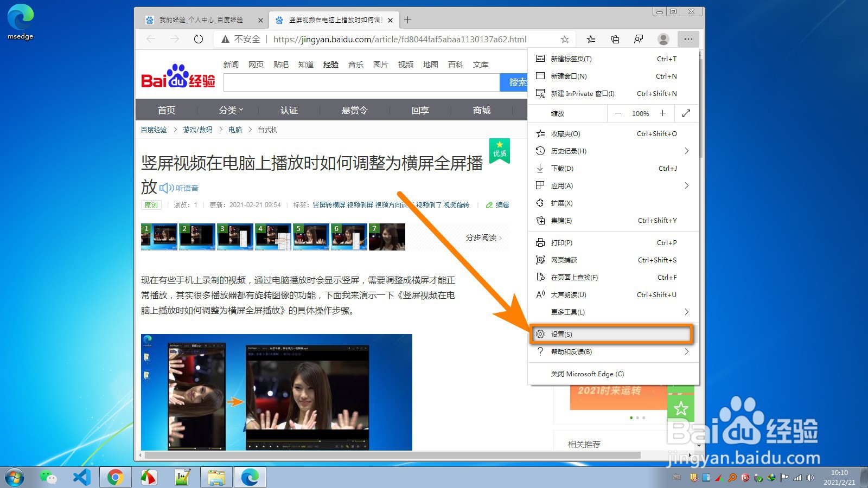868x488 pixels.
Task: Open 集锦(E) from the menu
Action: click(x=614, y=220)
